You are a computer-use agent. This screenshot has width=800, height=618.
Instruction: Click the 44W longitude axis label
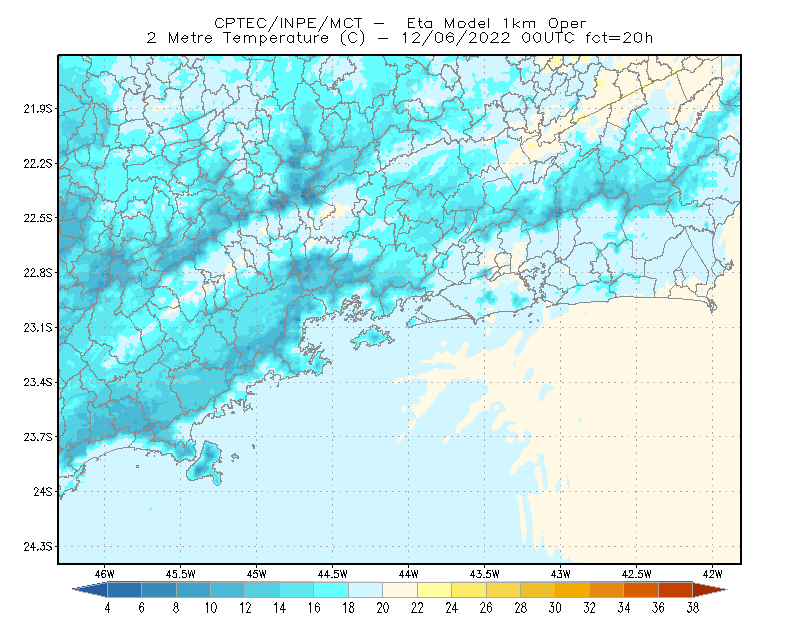408,574
